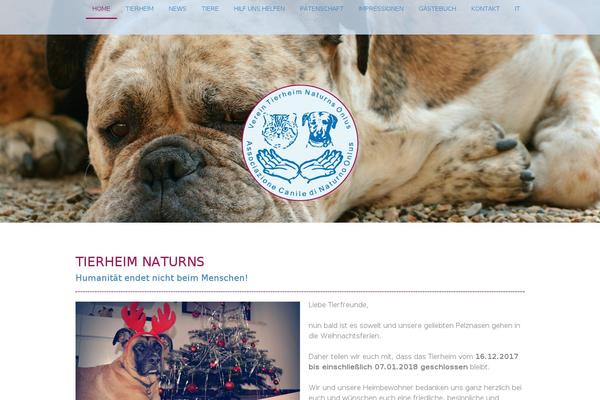Open the GÄSTEBUCH page
This screenshot has height=400, width=600.
(437, 8)
